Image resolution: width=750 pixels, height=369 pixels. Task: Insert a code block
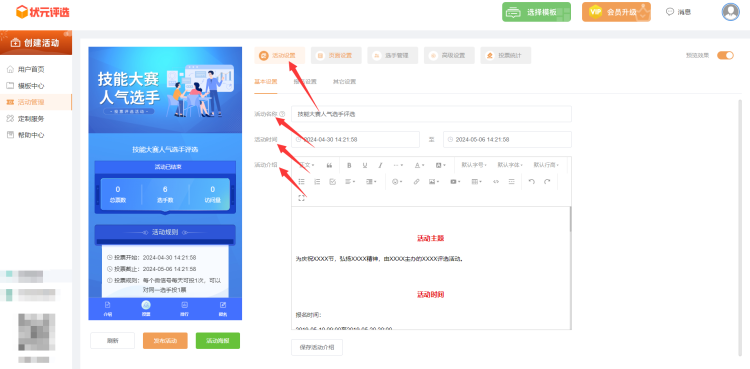(496, 181)
